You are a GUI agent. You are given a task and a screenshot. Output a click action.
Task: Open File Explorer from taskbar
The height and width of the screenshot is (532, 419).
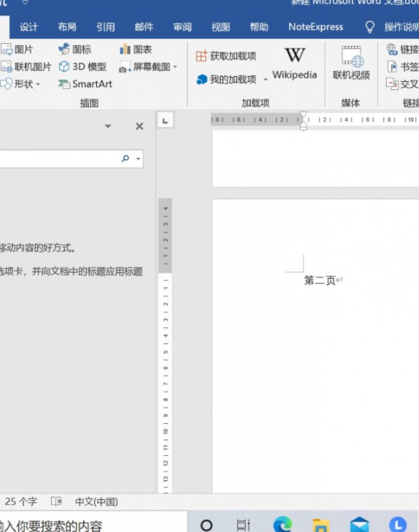[321, 524]
